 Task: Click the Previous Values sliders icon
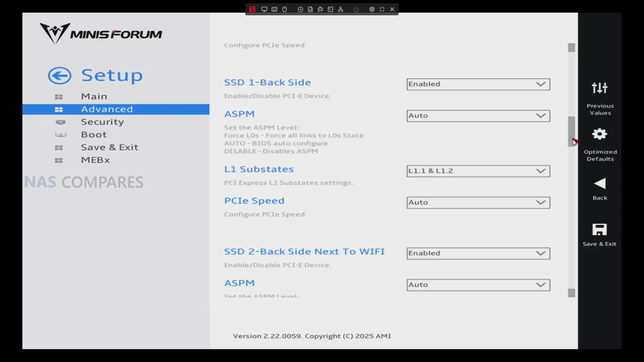(x=599, y=88)
